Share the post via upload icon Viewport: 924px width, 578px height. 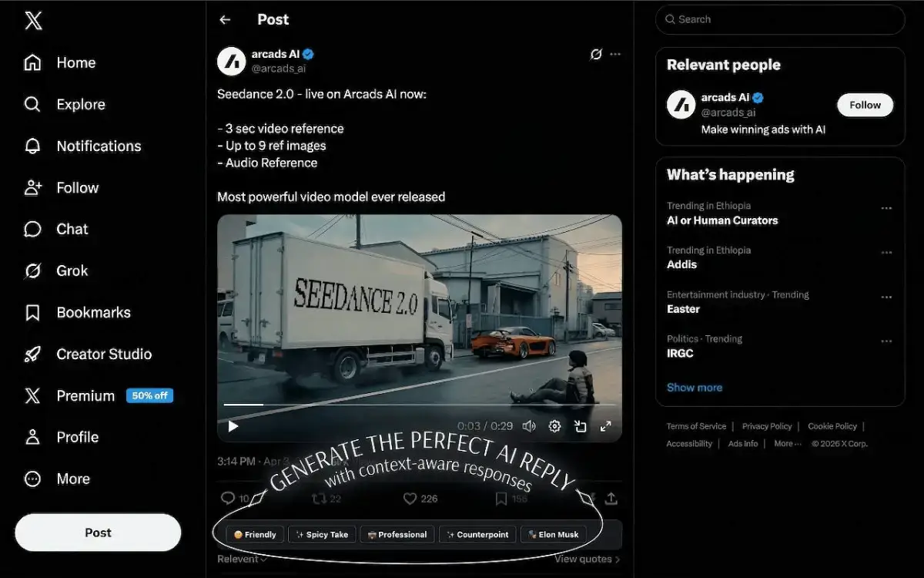click(611, 499)
